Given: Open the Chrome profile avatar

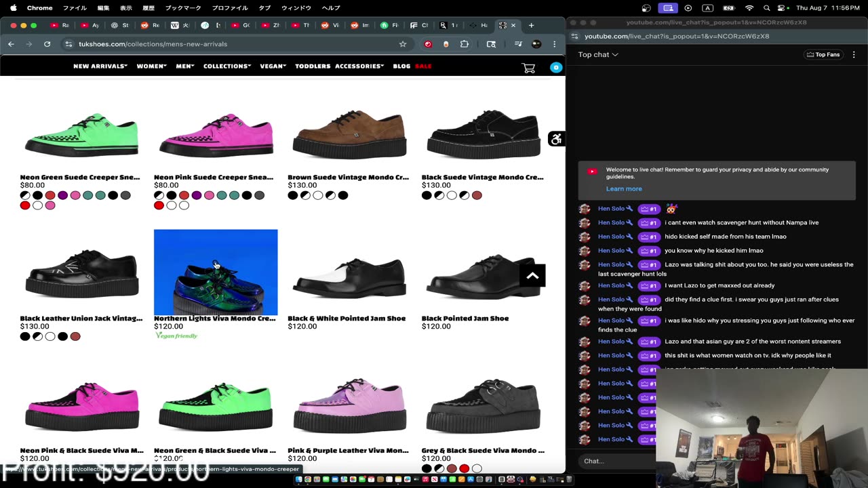Looking at the screenshot, I should [x=536, y=44].
